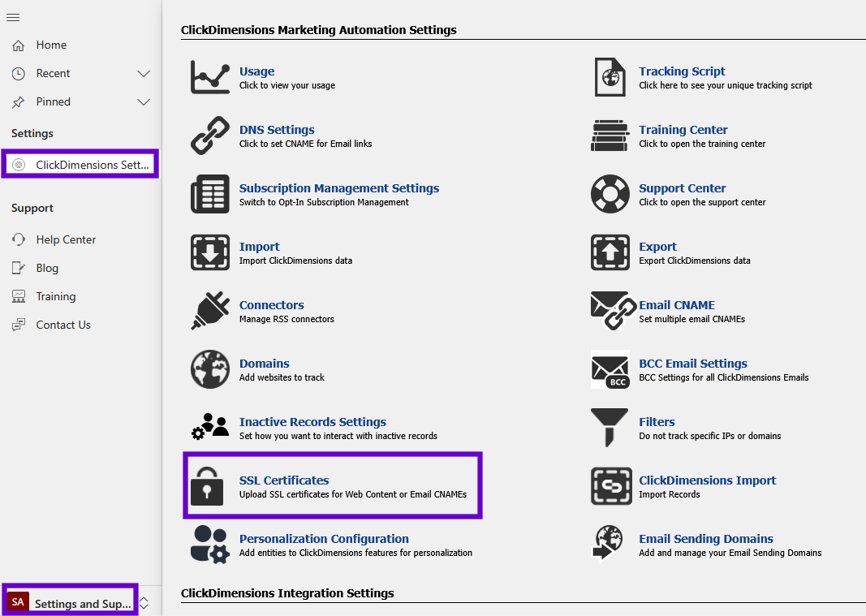Viewport: 866px width, 616px height.
Task: Open the SSL Certificates link
Action: [x=284, y=480]
